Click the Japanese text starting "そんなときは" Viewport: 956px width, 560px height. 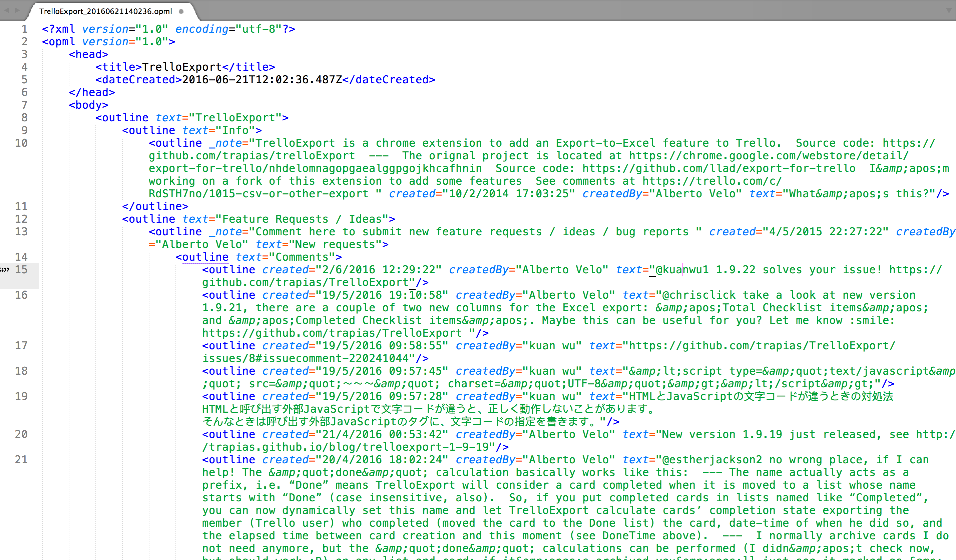tap(401, 422)
